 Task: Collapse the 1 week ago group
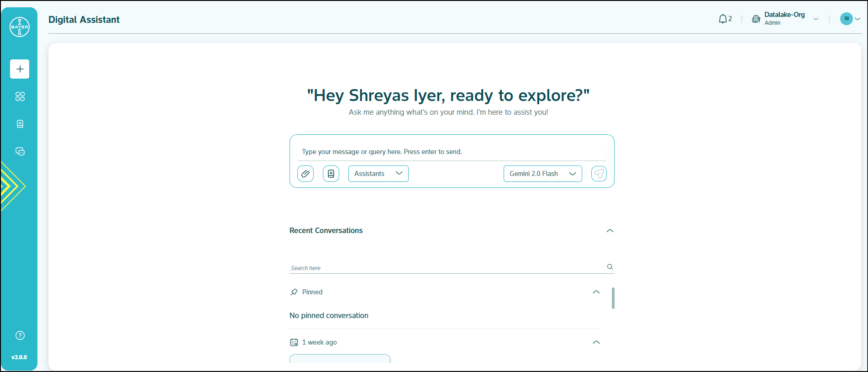pyautogui.click(x=596, y=342)
